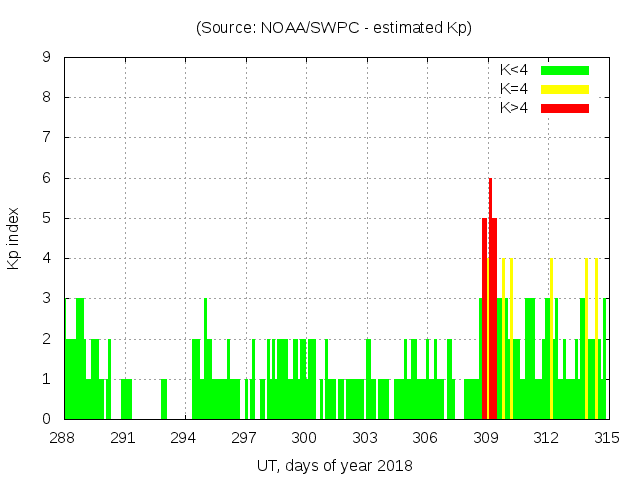Click the yellow K=4 legend swatch
The height and width of the screenshot is (480, 640).
(x=565, y=89)
